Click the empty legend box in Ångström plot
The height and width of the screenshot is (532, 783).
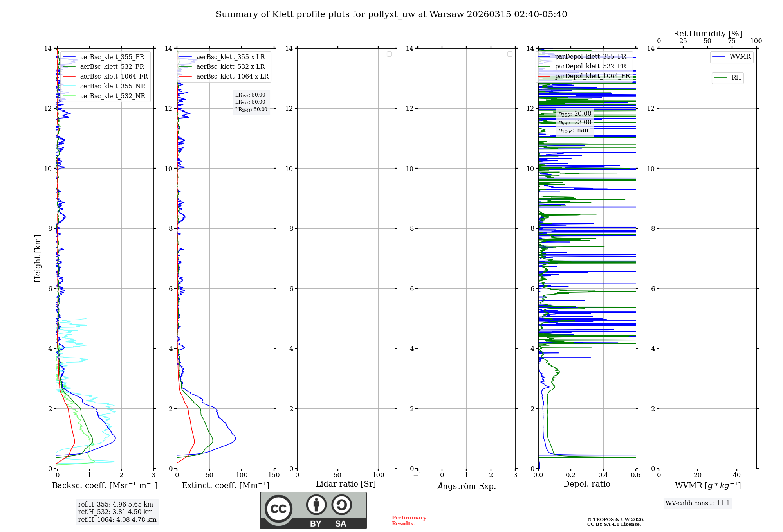tap(510, 54)
